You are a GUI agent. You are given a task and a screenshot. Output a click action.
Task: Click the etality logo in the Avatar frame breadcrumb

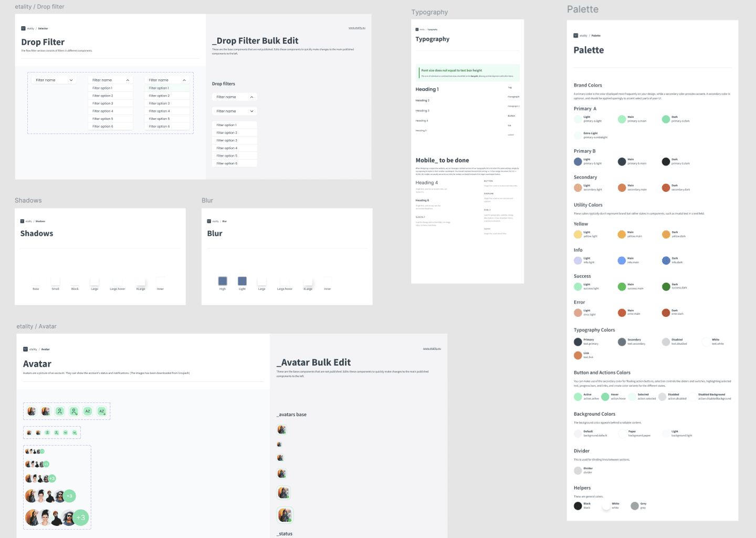point(25,349)
